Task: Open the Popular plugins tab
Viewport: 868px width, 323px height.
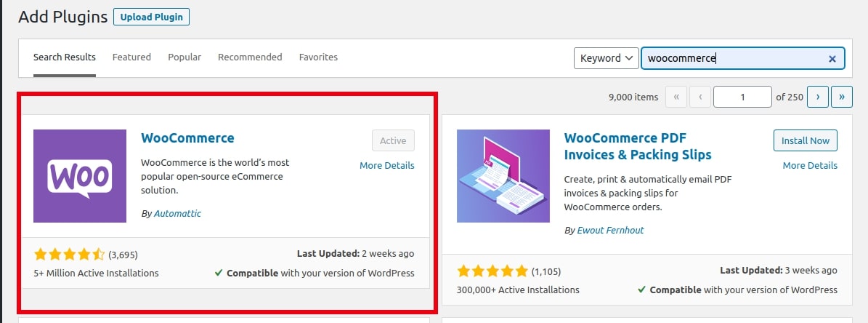Action: [184, 57]
